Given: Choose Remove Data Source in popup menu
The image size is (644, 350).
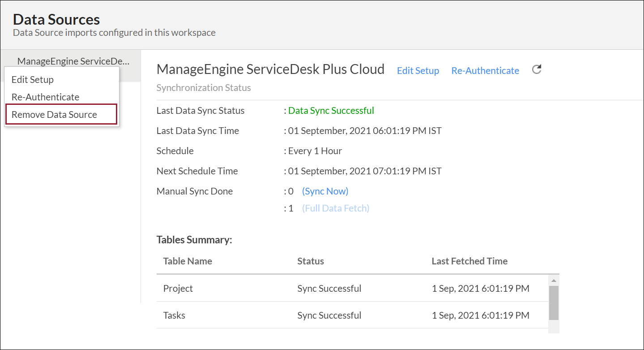Looking at the screenshot, I should pos(54,115).
